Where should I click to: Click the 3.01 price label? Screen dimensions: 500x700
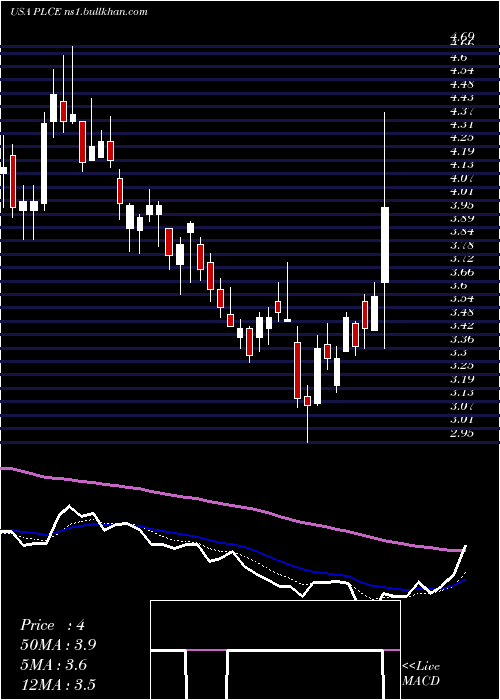click(462, 420)
